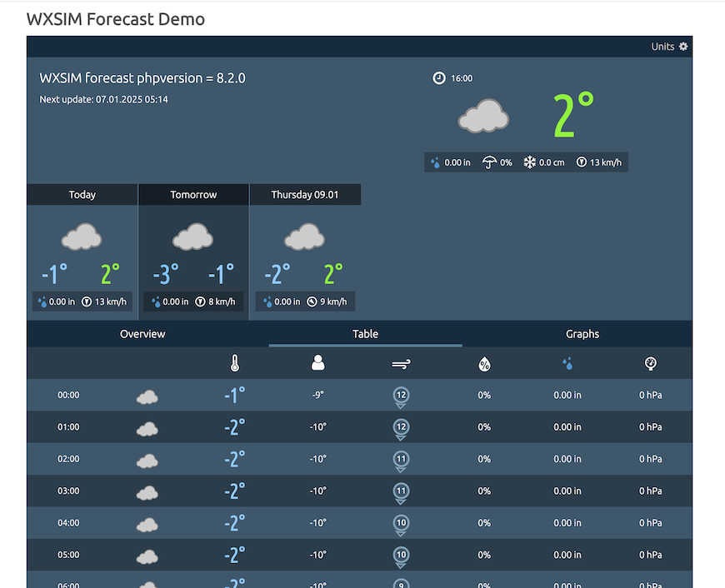Click the wind direction icon beside 13 km/h in current panel
Screen dimensions: 725x588
[581, 162]
